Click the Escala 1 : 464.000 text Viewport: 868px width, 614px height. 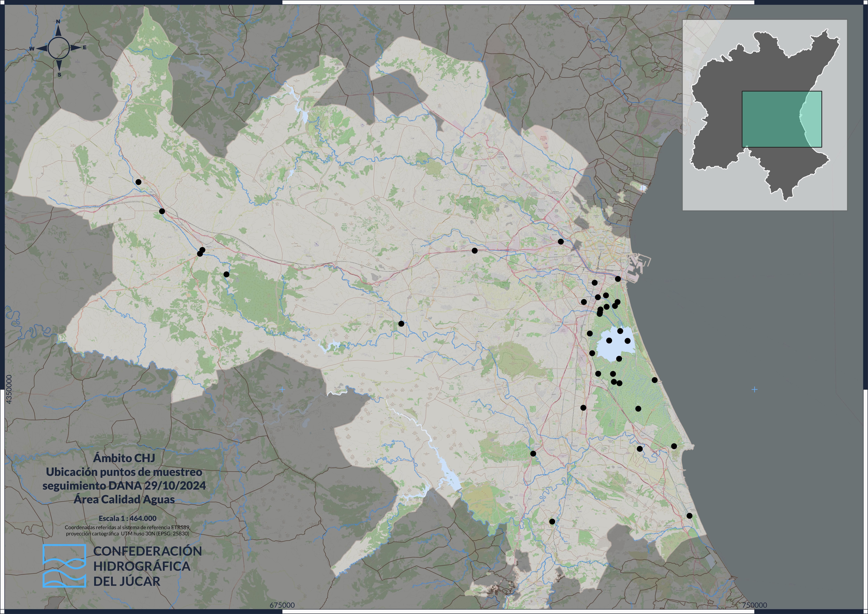127,518
